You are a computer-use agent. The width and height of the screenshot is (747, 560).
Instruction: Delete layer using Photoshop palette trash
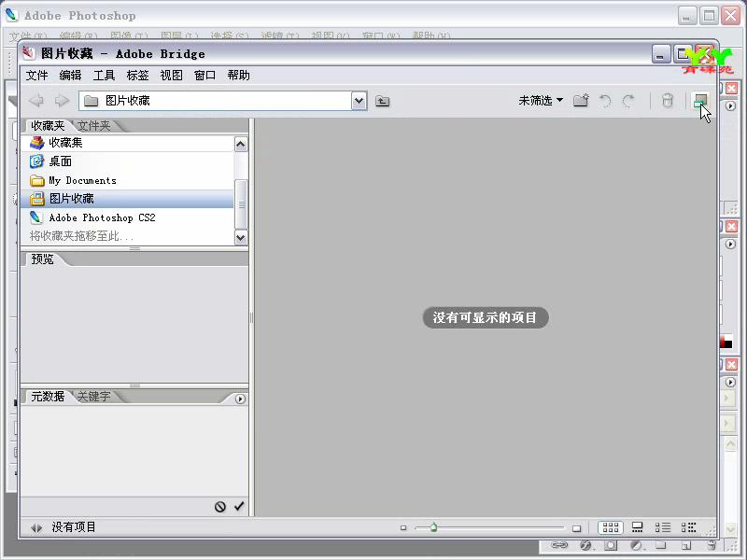click(712, 545)
